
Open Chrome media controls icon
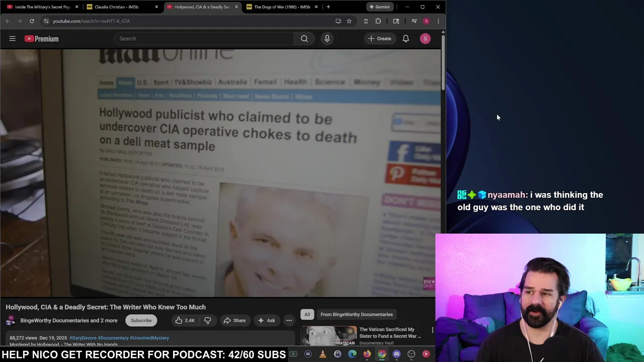414,21
